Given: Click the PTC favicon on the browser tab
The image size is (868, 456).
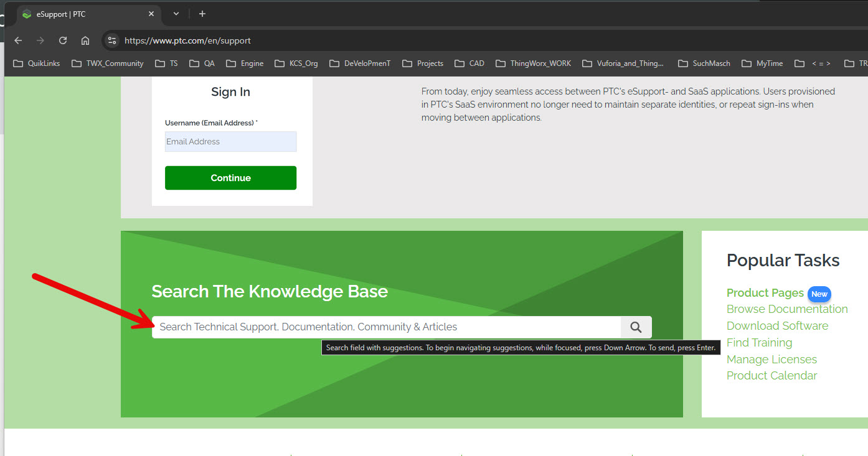Looking at the screenshot, I should pyautogui.click(x=27, y=14).
